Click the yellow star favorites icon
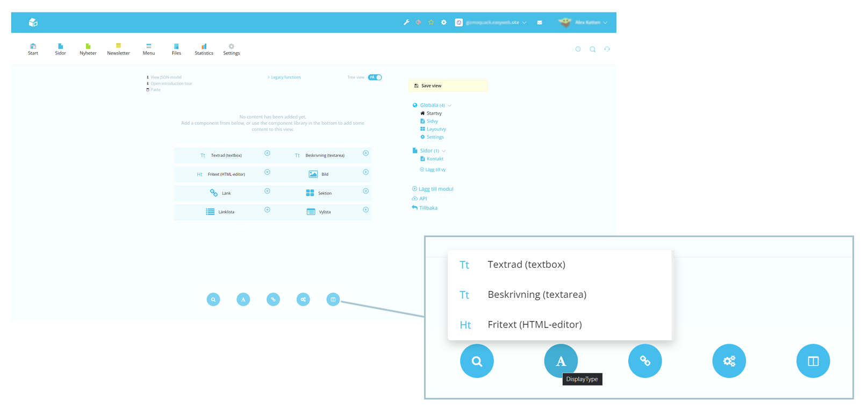Screen dimensions: 868x414 [431, 23]
